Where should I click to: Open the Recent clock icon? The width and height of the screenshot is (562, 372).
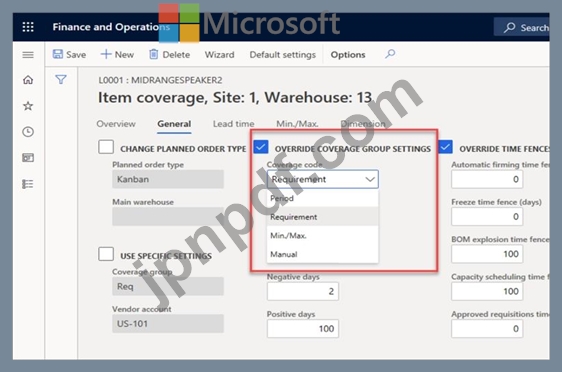click(x=28, y=132)
